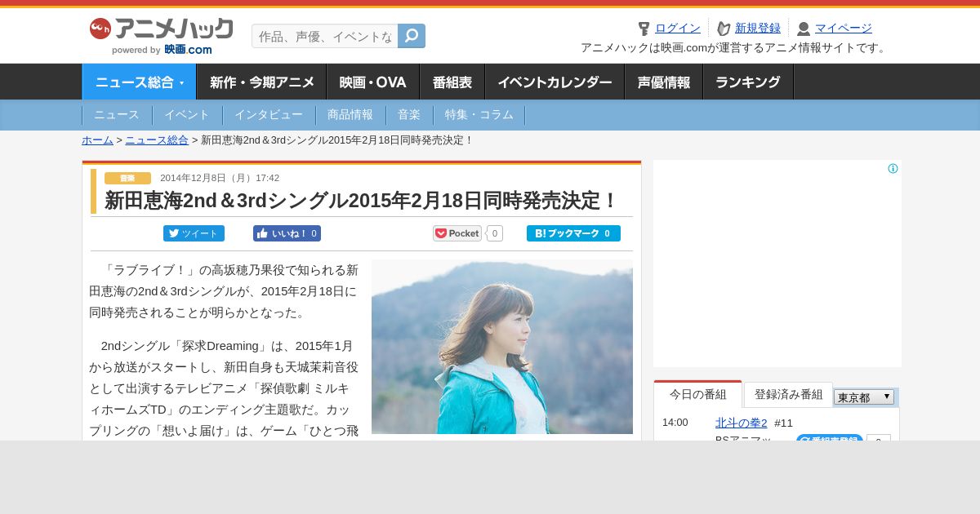Screen dimensions: 980x514
Task: Open the 声優情報 menu item
Action: pyautogui.click(x=664, y=82)
